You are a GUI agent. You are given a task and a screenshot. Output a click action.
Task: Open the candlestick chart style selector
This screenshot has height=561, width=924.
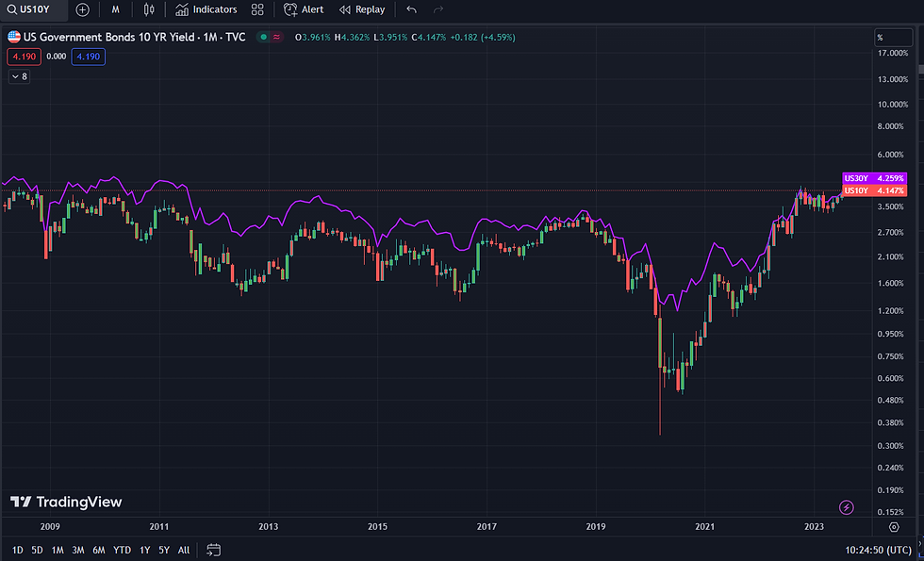point(149,9)
